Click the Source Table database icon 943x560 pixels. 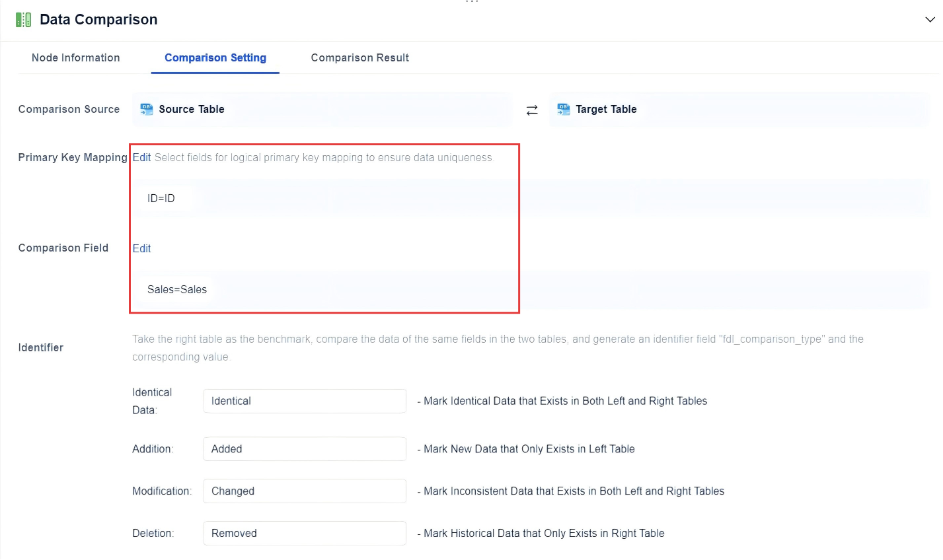[x=147, y=110]
